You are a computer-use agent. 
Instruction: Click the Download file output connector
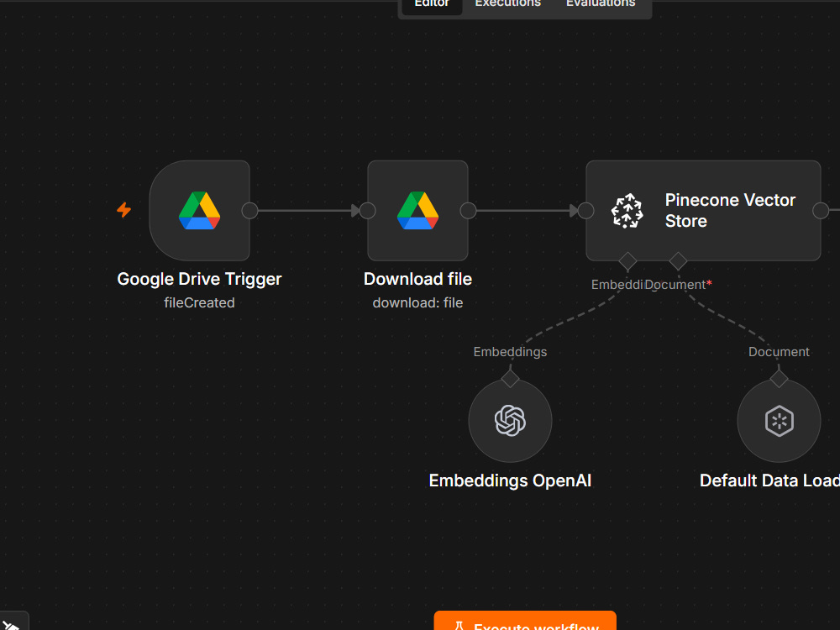pyautogui.click(x=468, y=211)
